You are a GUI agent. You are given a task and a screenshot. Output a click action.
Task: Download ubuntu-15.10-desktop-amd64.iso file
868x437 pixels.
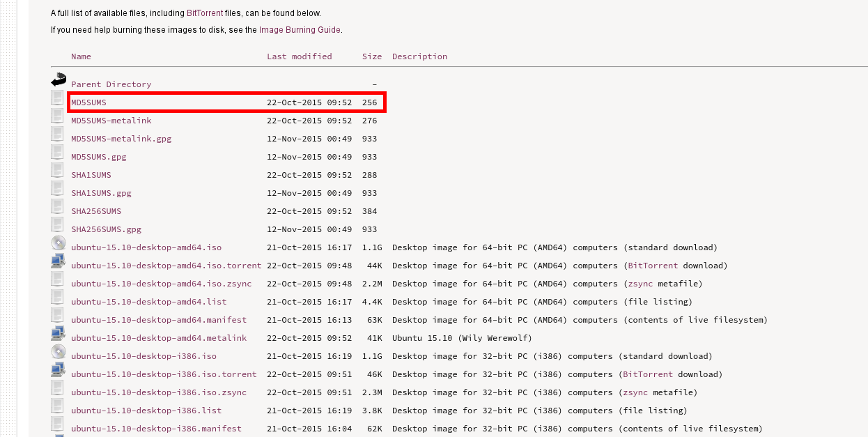tap(146, 247)
